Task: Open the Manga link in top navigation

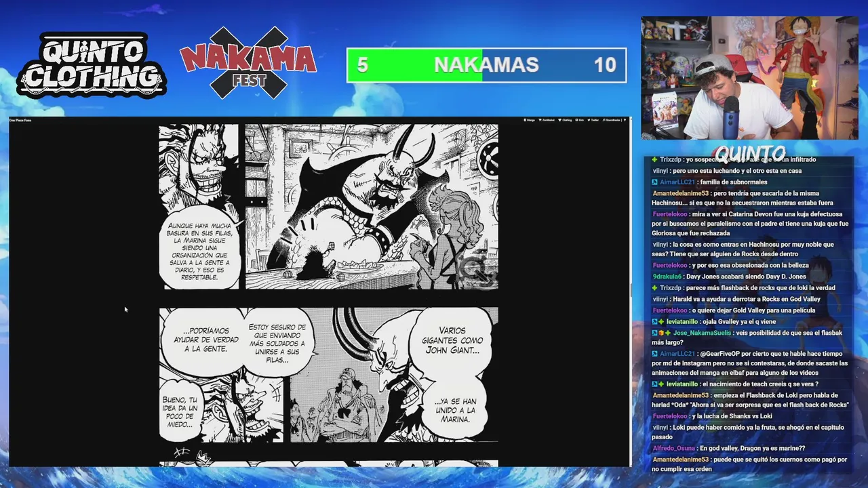Action: 530,120
